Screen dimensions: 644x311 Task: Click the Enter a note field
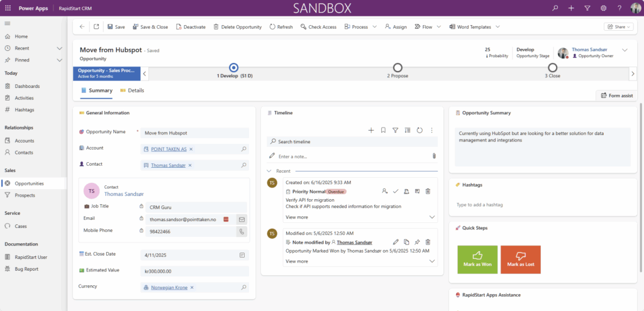coord(352,156)
